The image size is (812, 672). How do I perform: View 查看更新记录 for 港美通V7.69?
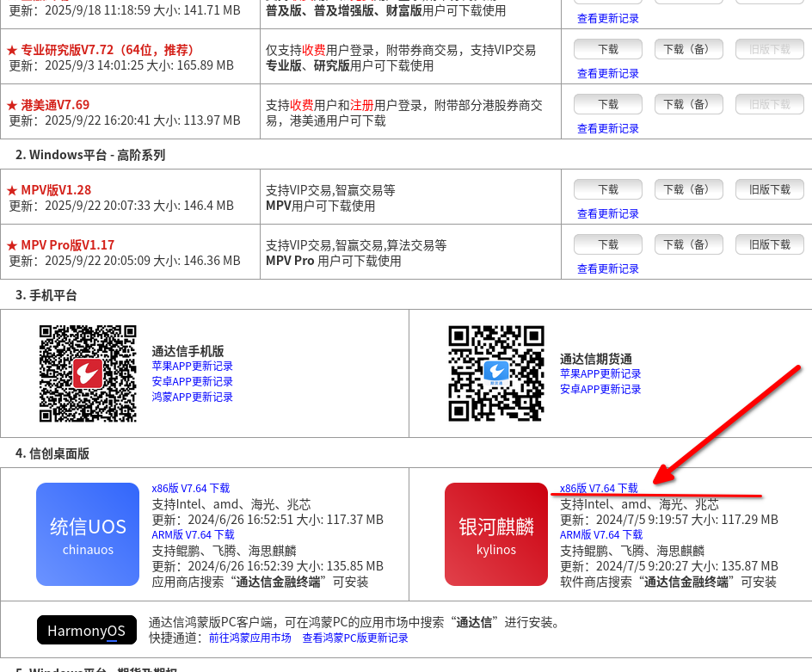point(608,128)
